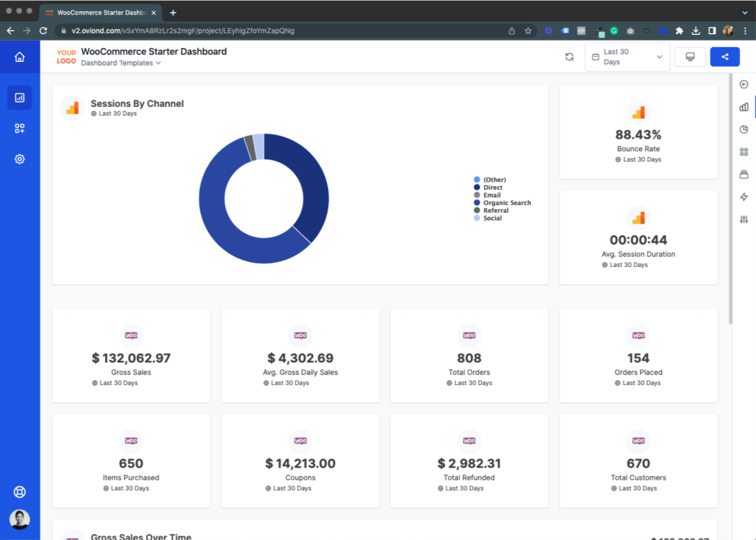Image resolution: width=756 pixels, height=540 pixels.
Task: Open the user profile avatar in sidebar
Action: 20,519
